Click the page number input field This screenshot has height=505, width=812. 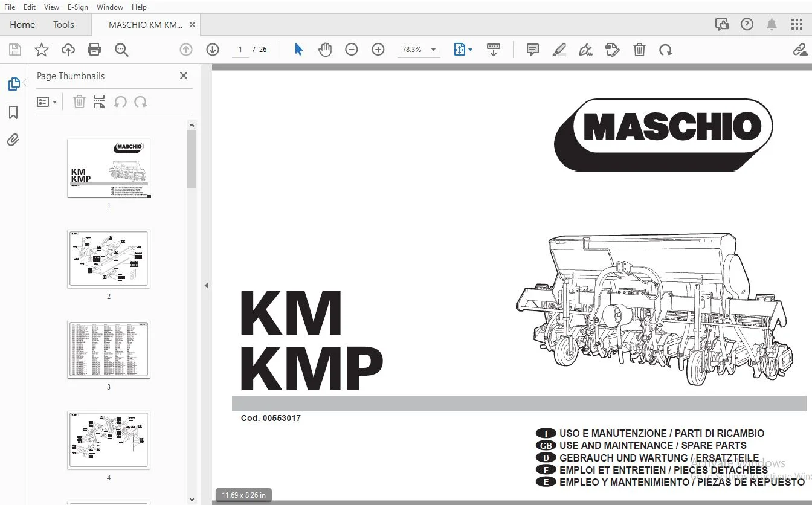(240, 50)
